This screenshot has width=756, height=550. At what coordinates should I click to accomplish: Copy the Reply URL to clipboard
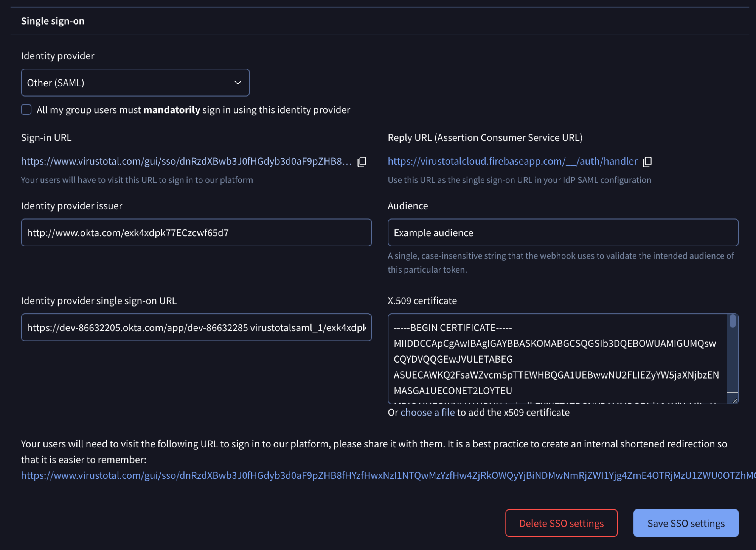pyautogui.click(x=647, y=162)
